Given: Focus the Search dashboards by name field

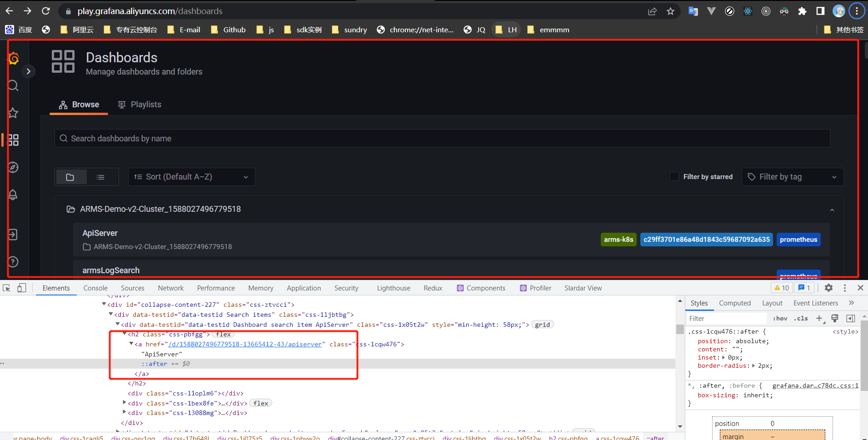Looking at the screenshot, I should (x=442, y=138).
